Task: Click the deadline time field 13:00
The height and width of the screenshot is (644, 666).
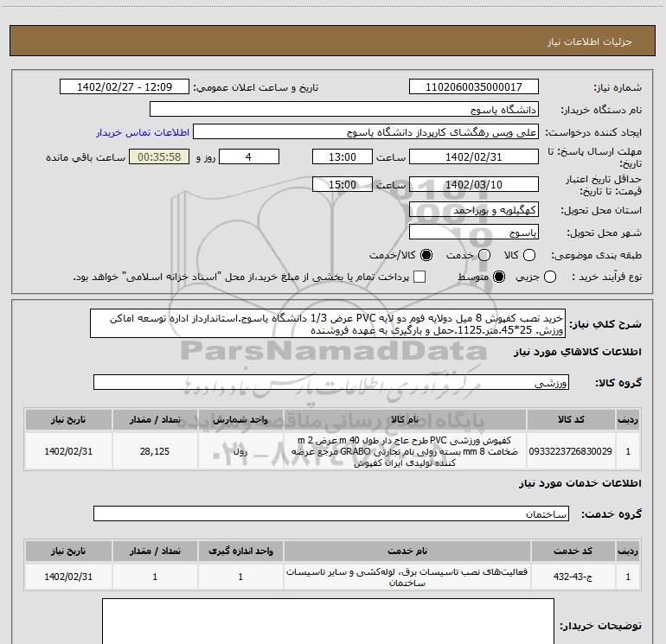Action: [343, 156]
